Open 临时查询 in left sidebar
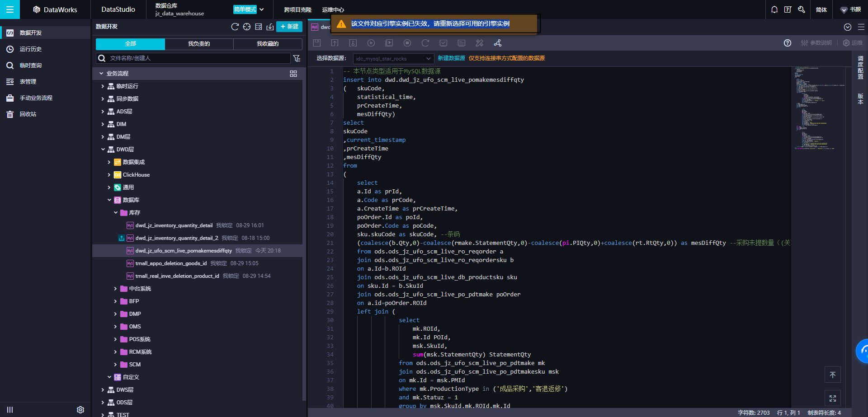Image resolution: width=868 pixels, height=417 pixels. tap(45, 66)
